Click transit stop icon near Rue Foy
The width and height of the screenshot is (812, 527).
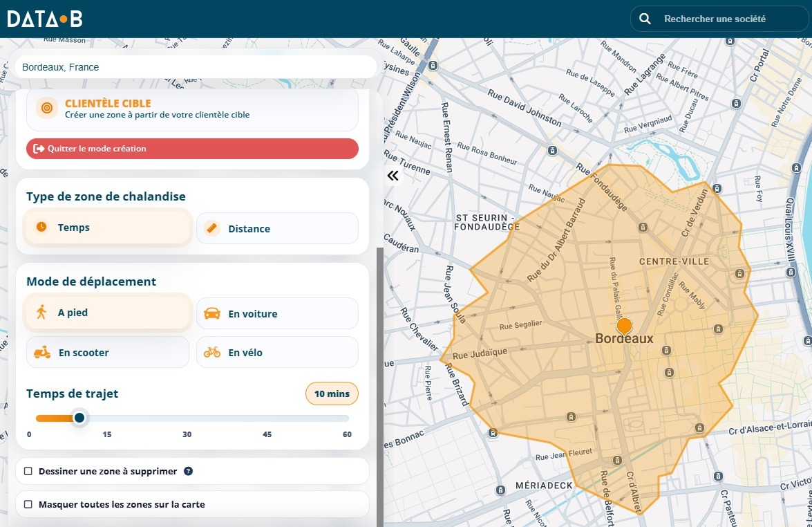796,168
